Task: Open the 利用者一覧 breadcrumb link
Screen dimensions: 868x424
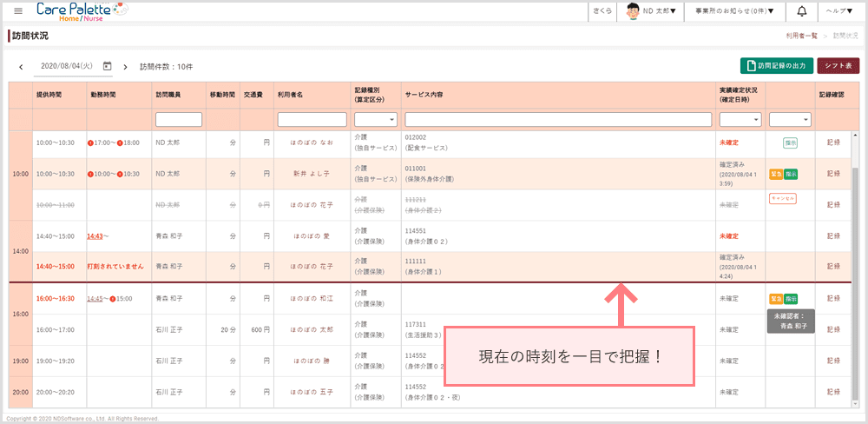Action: [x=801, y=36]
